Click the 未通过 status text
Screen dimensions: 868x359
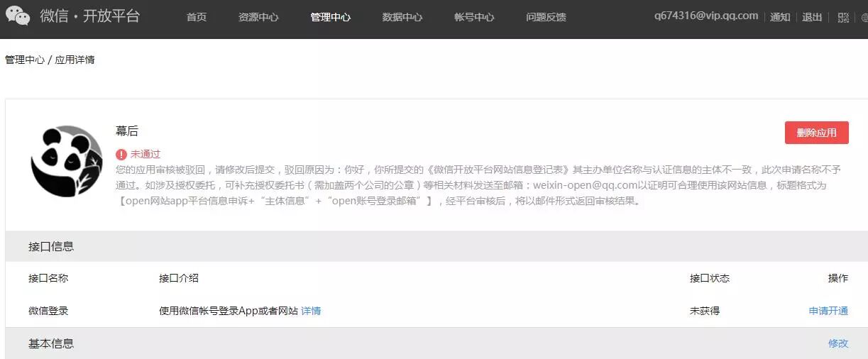click(145, 154)
